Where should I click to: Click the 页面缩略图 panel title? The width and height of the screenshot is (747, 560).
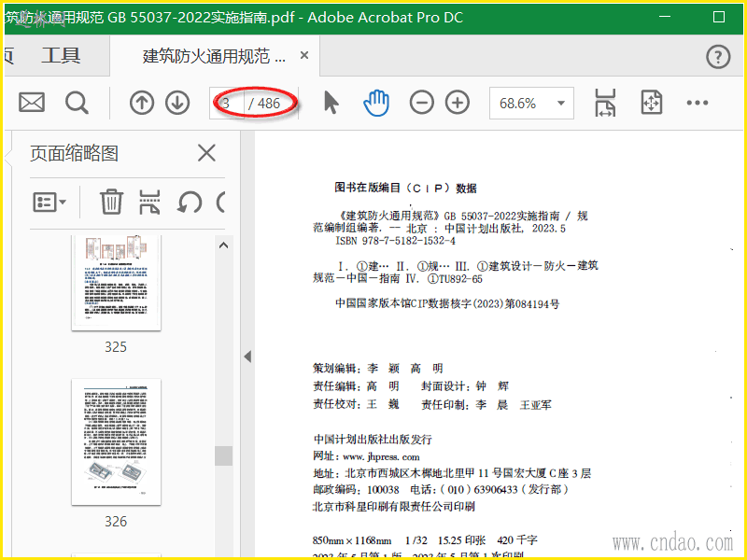coord(74,153)
